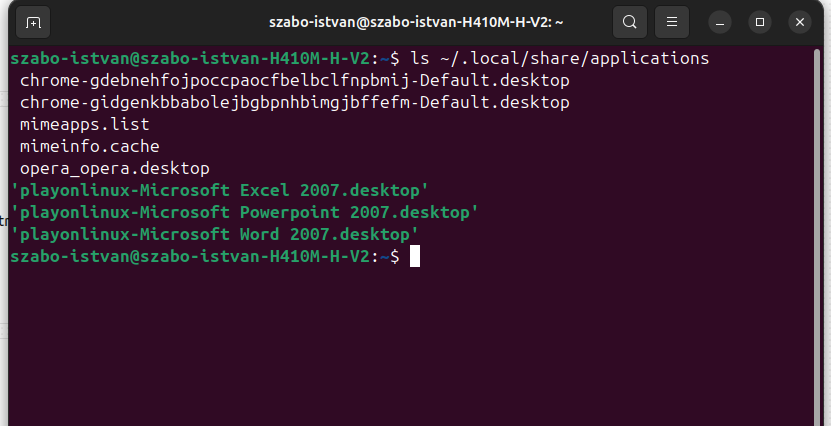831x426 pixels.
Task: Open a new terminal tab
Action: pyautogui.click(x=33, y=21)
